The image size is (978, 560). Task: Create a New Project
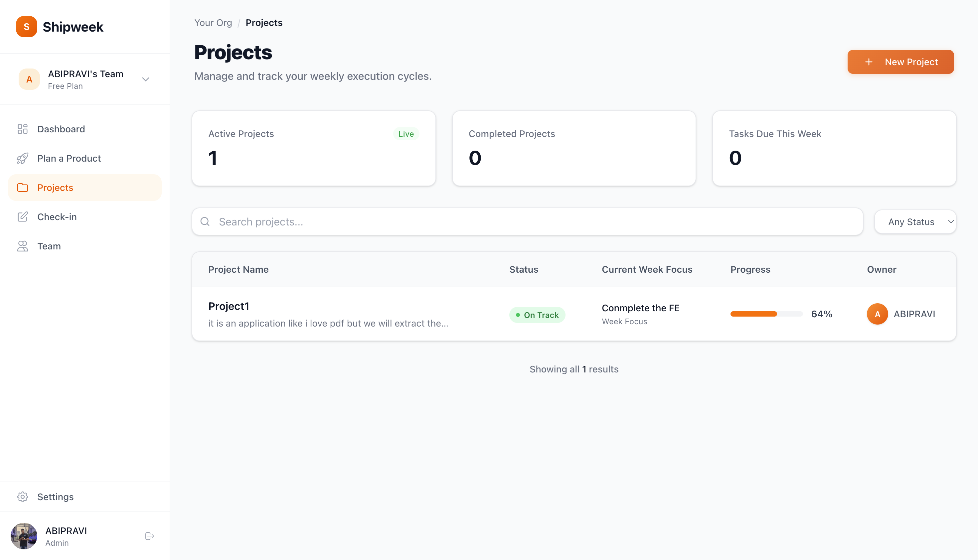coord(900,62)
